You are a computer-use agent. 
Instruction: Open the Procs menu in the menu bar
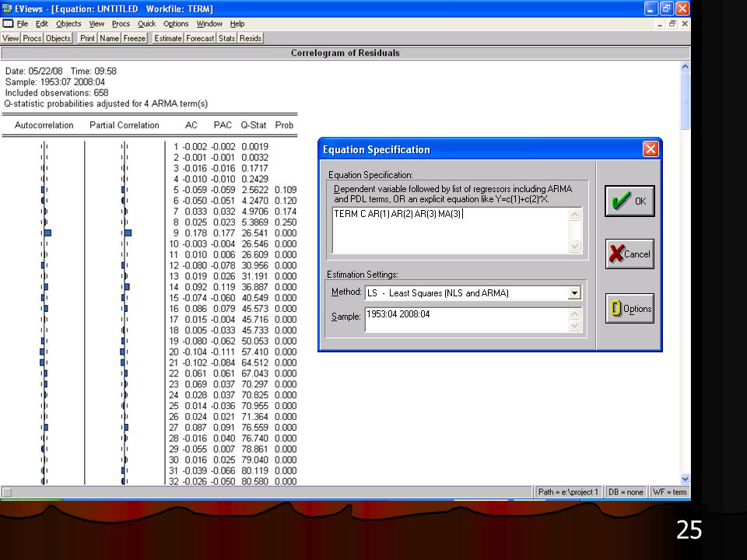tap(121, 24)
